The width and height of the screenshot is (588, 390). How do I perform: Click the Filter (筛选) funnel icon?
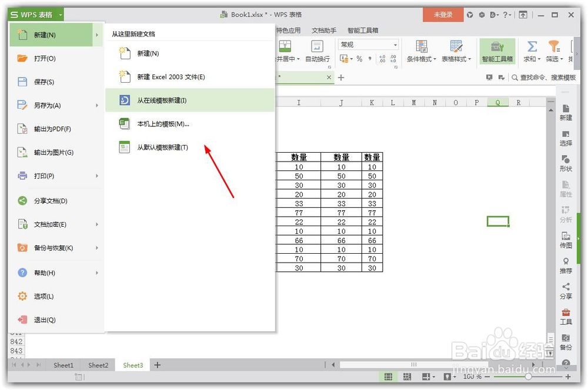point(554,46)
